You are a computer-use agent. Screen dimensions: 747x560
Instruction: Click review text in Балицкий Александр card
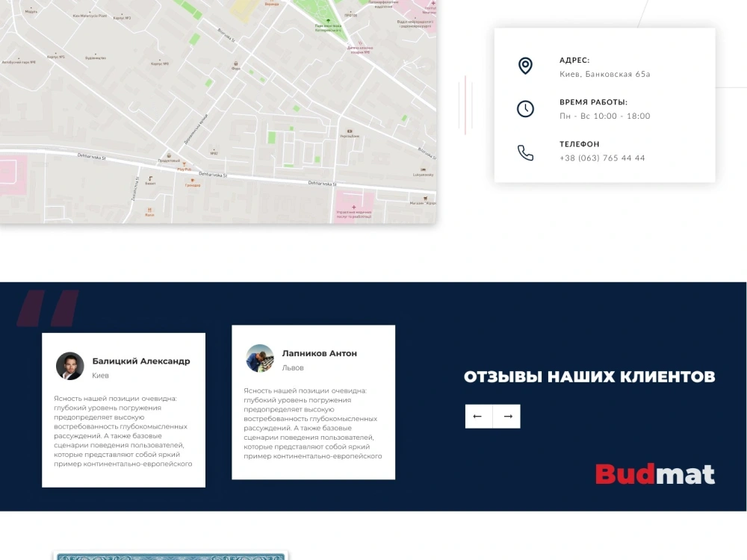[123, 431]
